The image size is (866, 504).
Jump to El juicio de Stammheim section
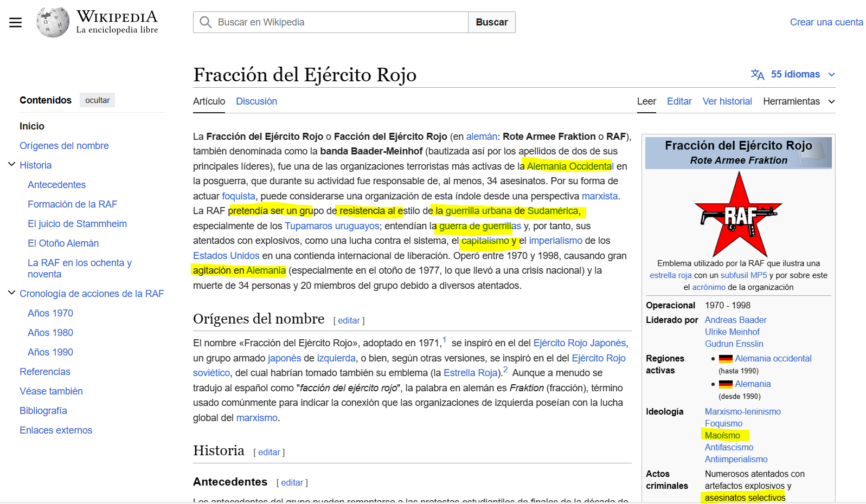77,224
